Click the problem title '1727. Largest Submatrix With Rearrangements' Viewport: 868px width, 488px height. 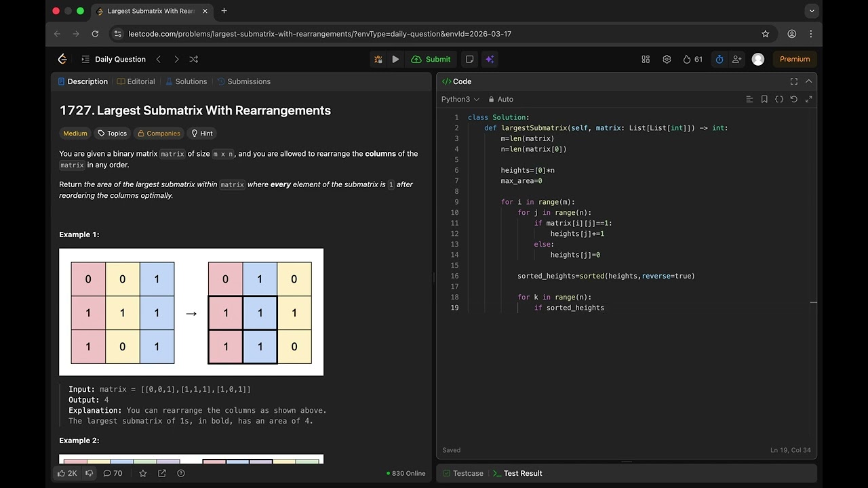click(x=195, y=110)
